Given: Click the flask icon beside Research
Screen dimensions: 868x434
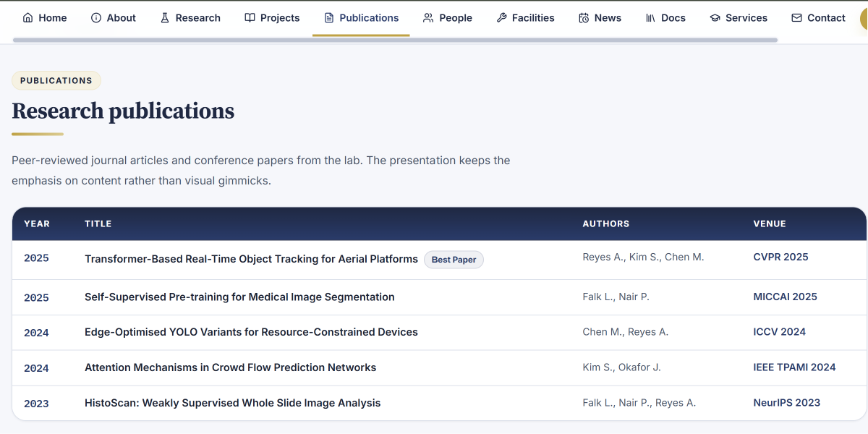Looking at the screenshot, I should coord(164,17).
